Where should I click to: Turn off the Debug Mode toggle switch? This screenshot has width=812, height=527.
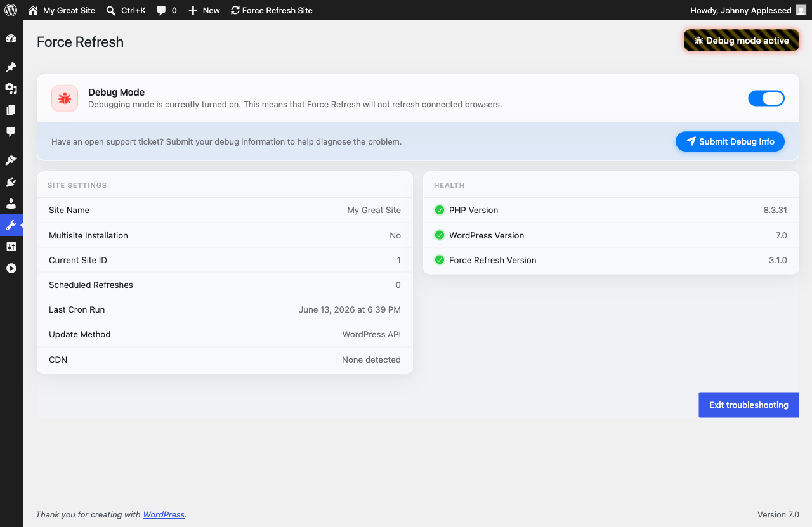[766, 98]
